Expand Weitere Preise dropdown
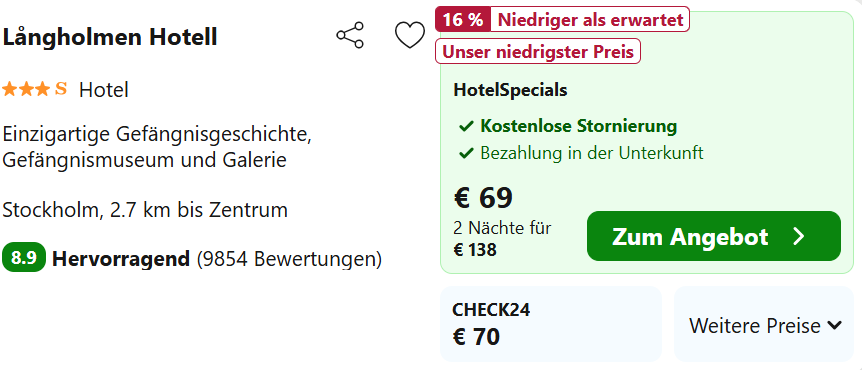 pyautogui.click(x=764, y=325)
